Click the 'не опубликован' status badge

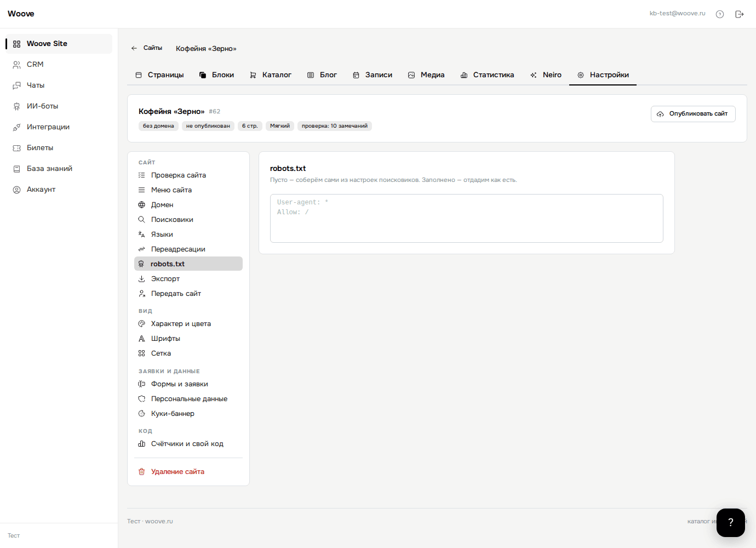[208, 126]
